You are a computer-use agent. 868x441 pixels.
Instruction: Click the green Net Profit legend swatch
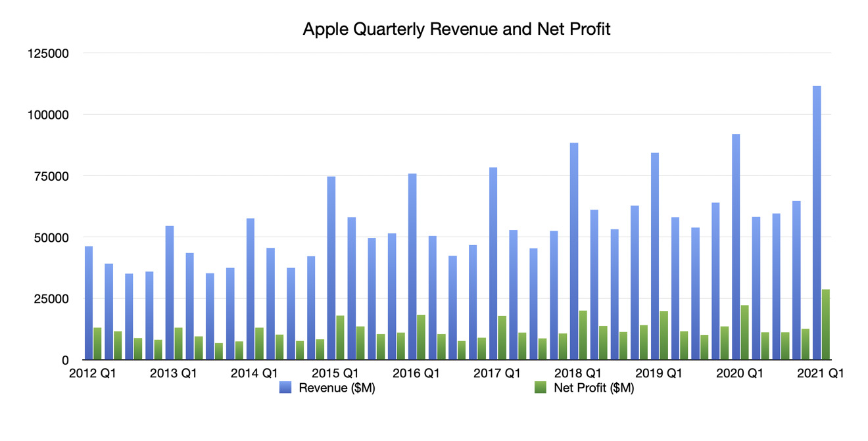point(542,388)
